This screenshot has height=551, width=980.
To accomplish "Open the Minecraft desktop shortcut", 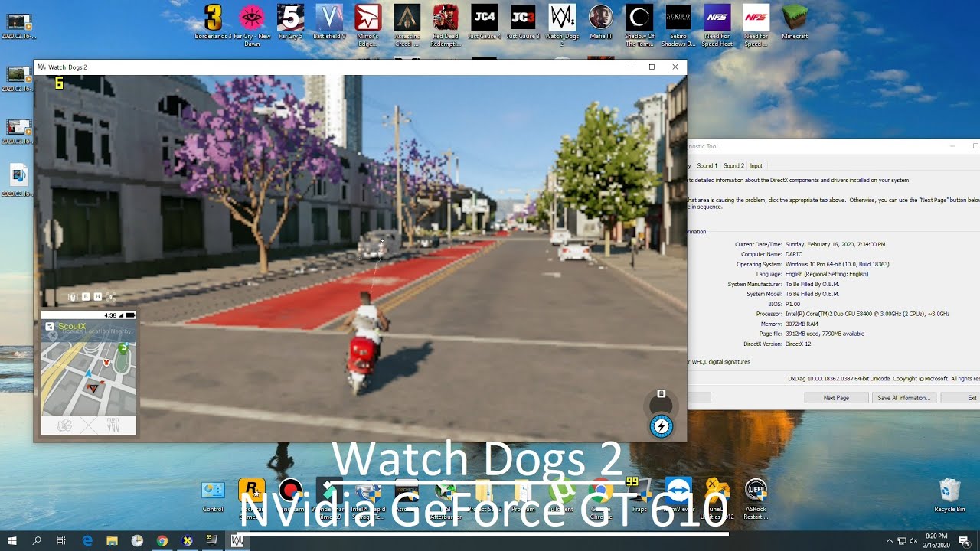I will coord(795,23).
